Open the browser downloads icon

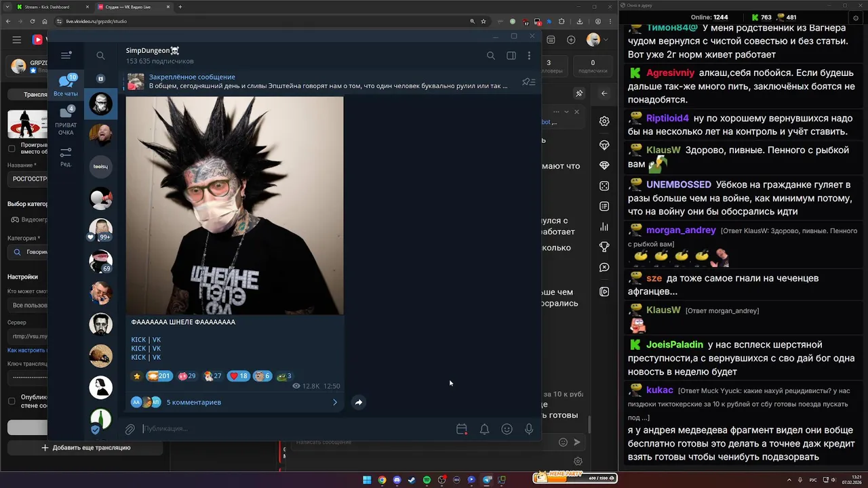[578, 21]
